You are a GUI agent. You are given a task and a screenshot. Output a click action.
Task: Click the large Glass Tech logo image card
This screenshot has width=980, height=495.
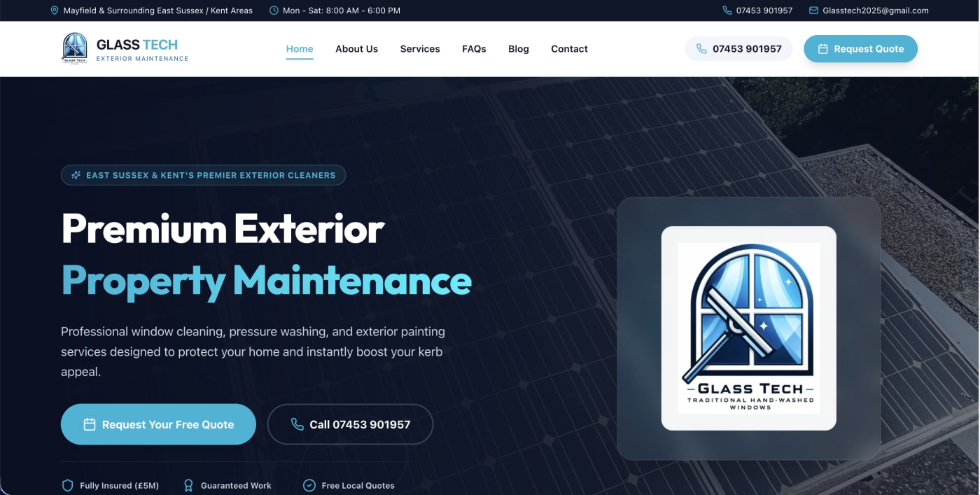point(749,328)
